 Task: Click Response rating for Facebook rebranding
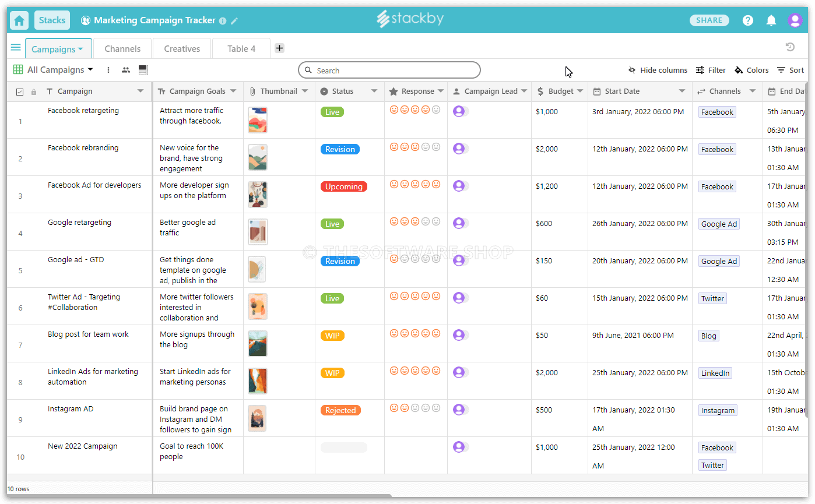(x=415, y=147)
